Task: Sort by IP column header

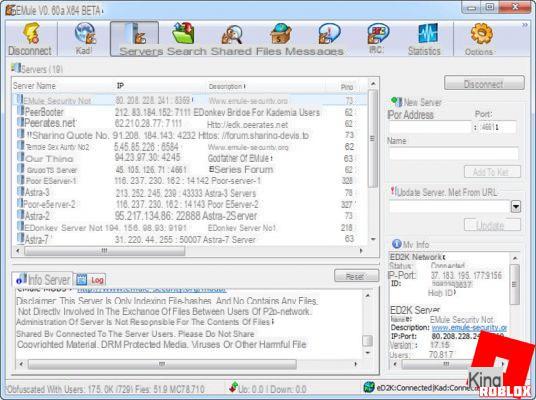Action: [x=120, y=86]
